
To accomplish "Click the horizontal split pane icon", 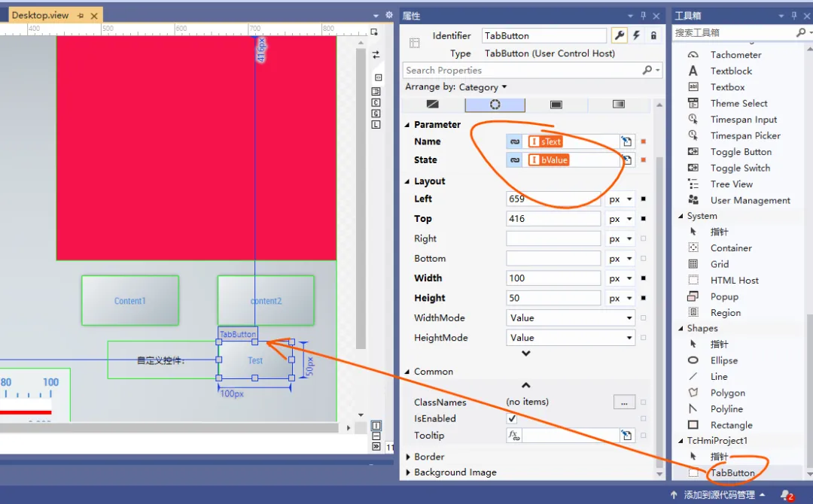I will click(x=376, y=436).
